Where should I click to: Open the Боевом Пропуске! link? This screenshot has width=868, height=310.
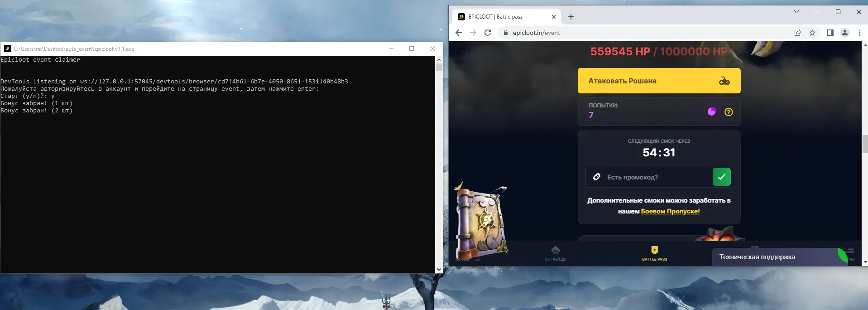pyautogui.click(x=670, y=211)
